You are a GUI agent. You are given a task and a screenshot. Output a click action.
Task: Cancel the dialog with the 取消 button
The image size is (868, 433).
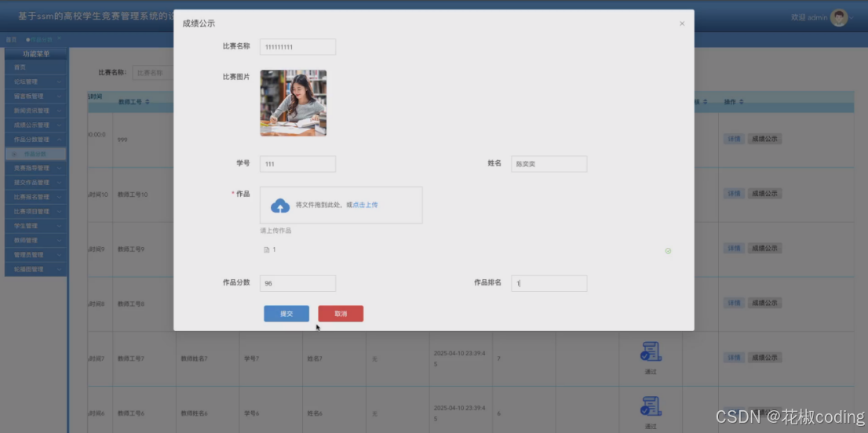(341, 314)
